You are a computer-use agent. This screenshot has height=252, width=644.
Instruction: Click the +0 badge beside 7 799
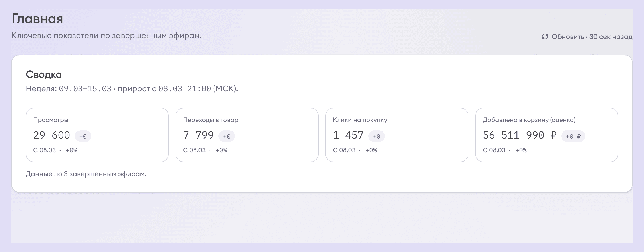coord(226,136)
